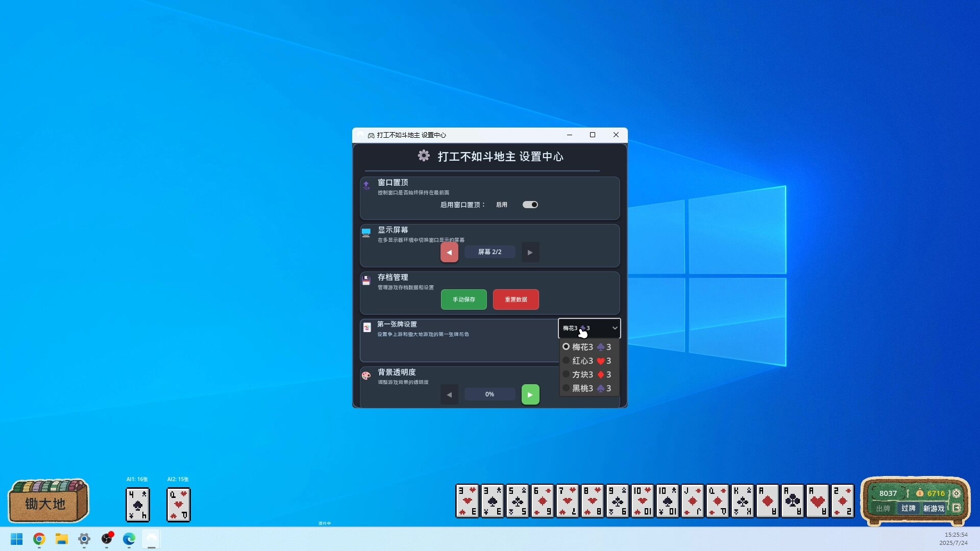Click the exit icon on the game scoreboard panel
The width and height of the screenshot is (980, 551).
(x=958, y=508)
